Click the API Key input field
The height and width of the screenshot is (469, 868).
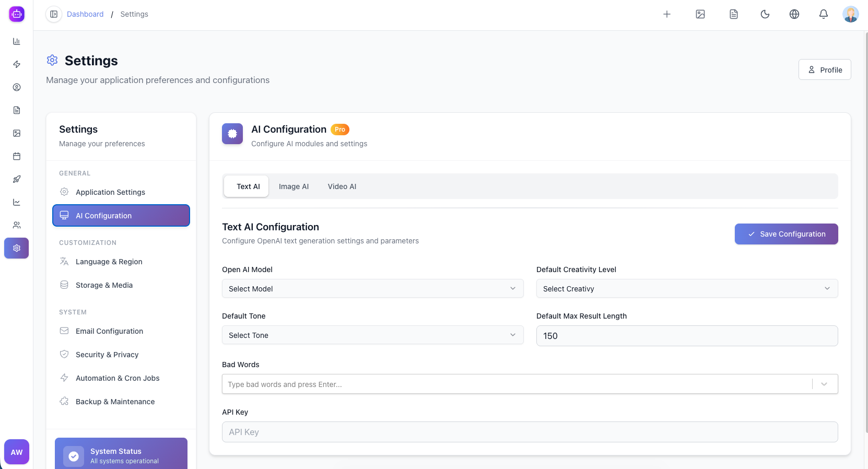point(530,432)
